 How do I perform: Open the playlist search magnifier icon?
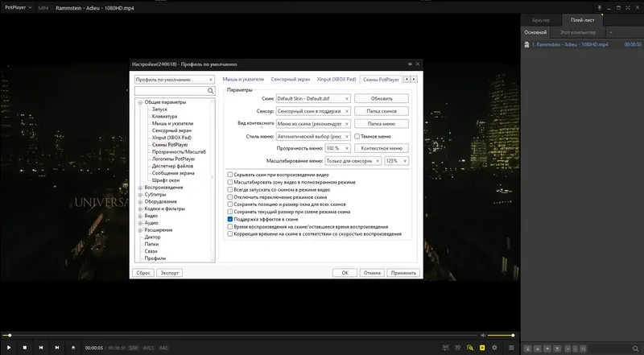[x=636, y=349]
